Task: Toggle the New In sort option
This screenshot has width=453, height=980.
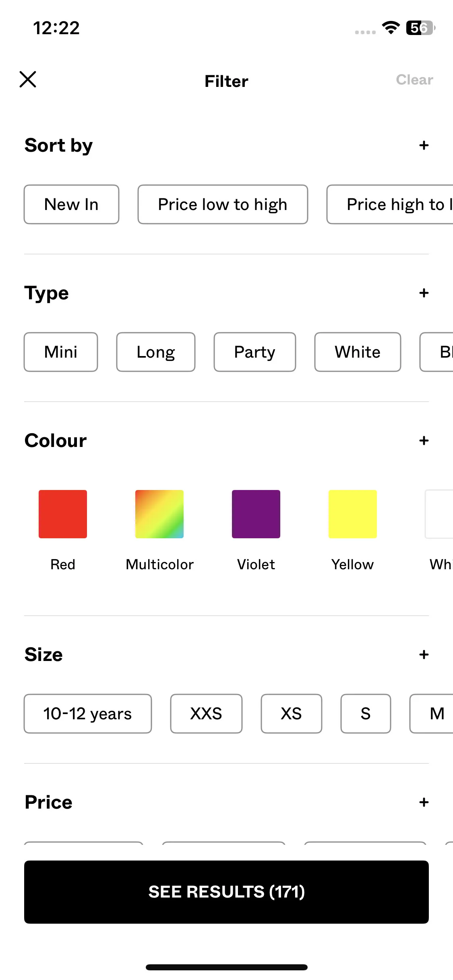Action: (71, 204)
